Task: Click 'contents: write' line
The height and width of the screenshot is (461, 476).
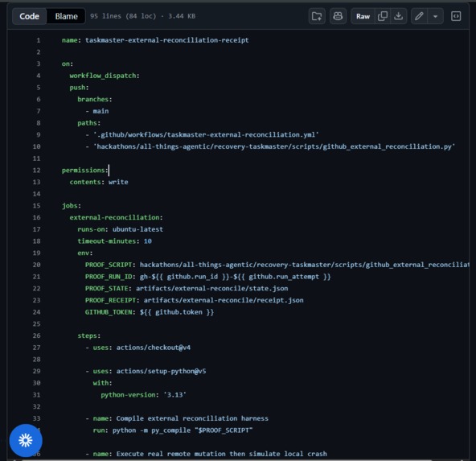Action: coord(99,182)
